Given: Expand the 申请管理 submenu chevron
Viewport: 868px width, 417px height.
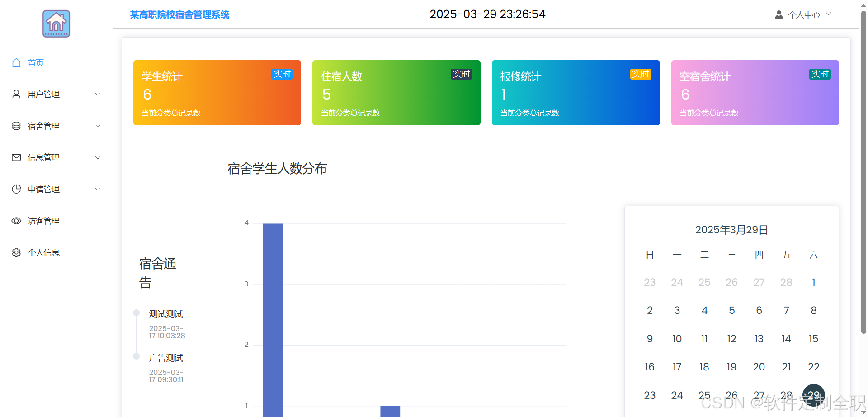Looking at the screenshot, I should 98,189.
